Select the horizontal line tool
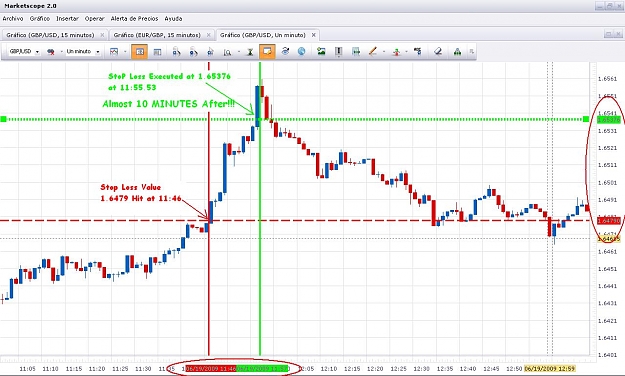This screenshot has width=625, height=376. 356,51
